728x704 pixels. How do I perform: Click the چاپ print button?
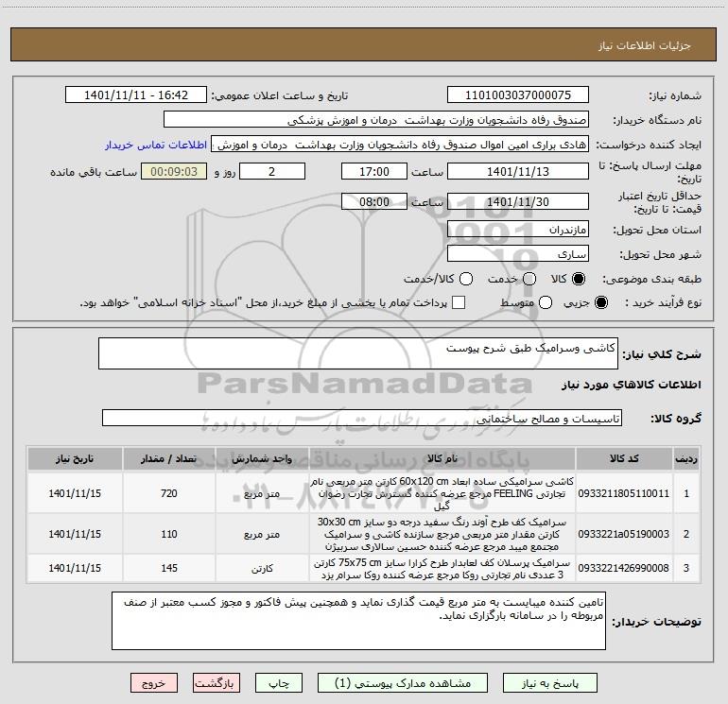279,683
